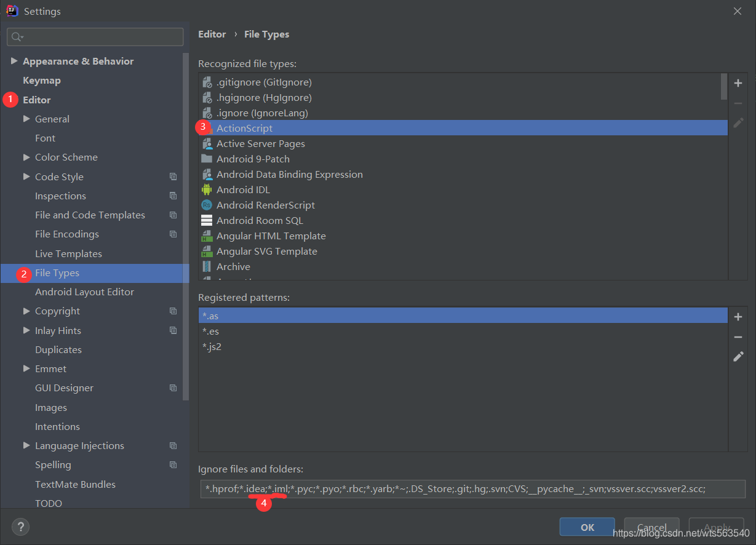Edit the selected recognized file type
This screenshot has height=545, width=756.
[x=738, y=123]
